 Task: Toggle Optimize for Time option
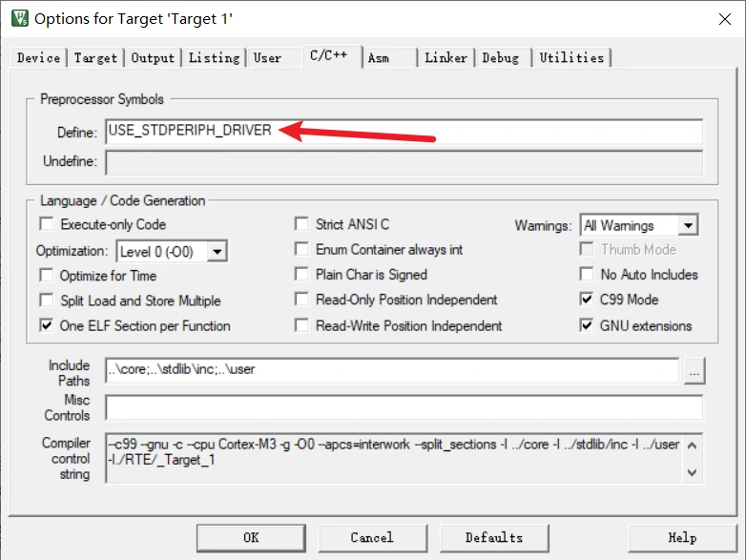[x=46, y=276]
